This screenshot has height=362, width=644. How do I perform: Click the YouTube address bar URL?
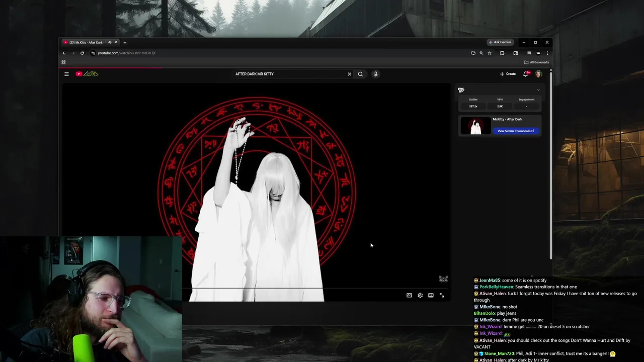127,53
